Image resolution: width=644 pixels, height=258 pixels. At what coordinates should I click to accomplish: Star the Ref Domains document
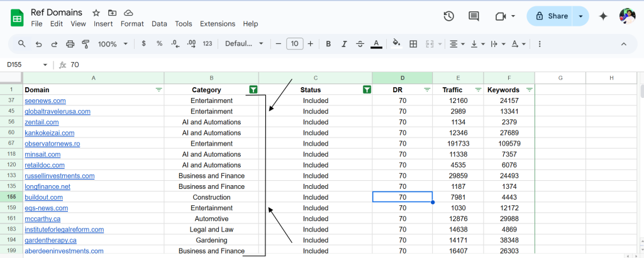pyautogui.click(x=96, y=13)
